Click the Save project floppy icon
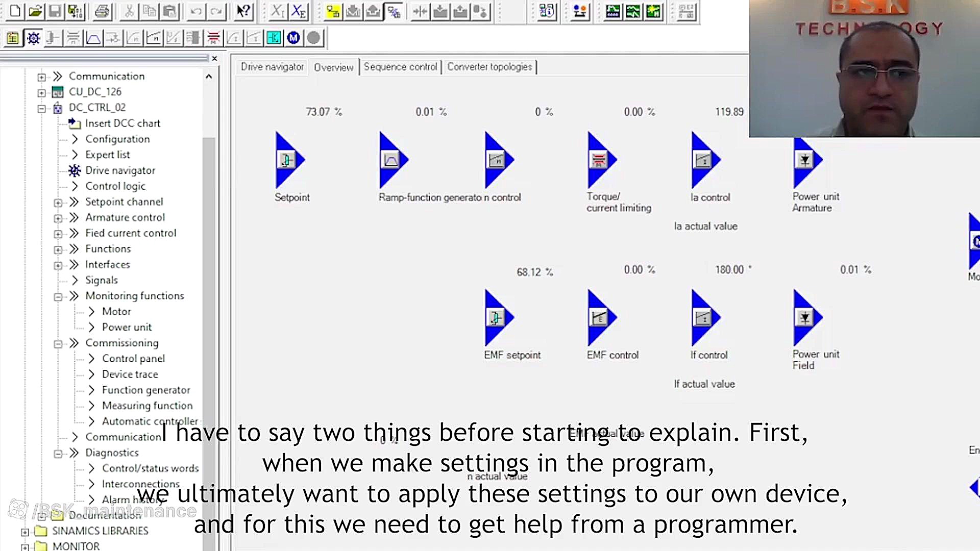Screen dimensions: 980x551 click(55, 11)
